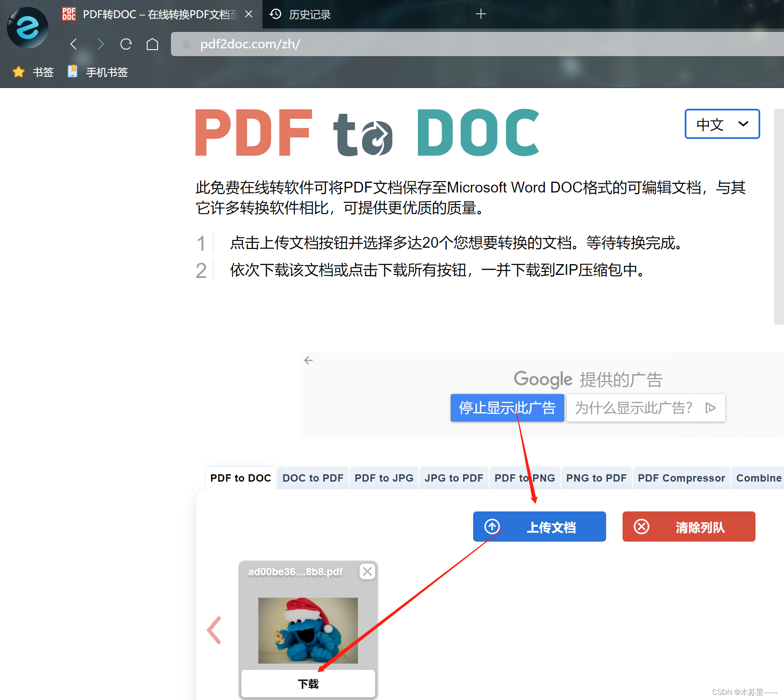Click the PDF DOC tab favicon
Screen dimensions: 784x700
pos(69,14)
